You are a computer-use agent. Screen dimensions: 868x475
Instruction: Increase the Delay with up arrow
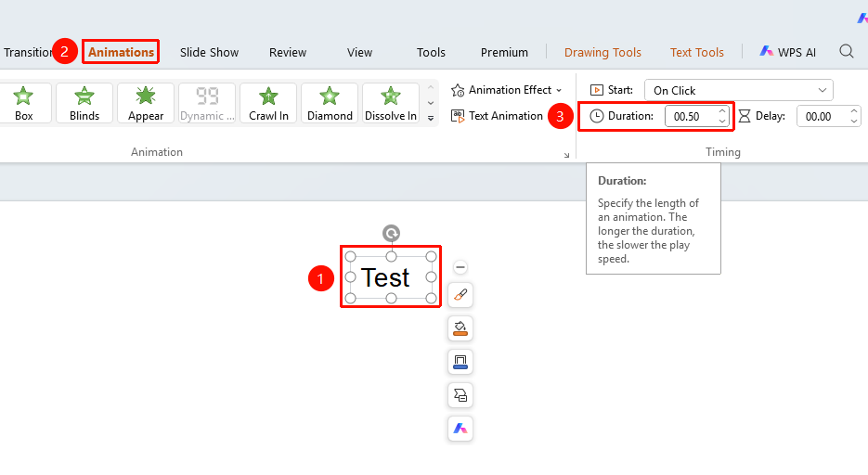point(853,111)
